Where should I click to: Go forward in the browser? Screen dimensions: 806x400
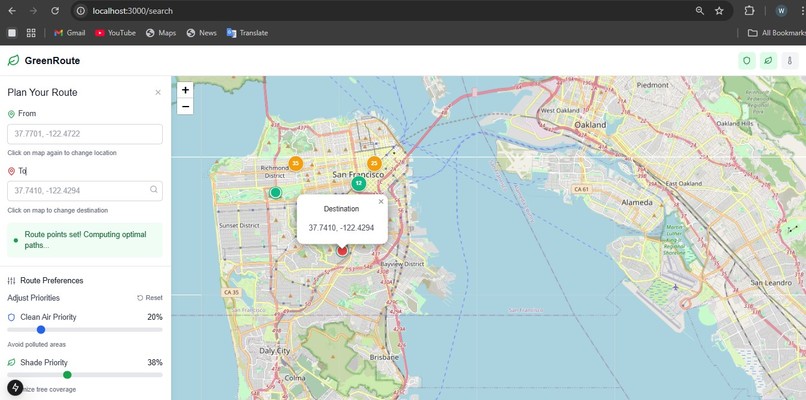click(x=33, y=11)
